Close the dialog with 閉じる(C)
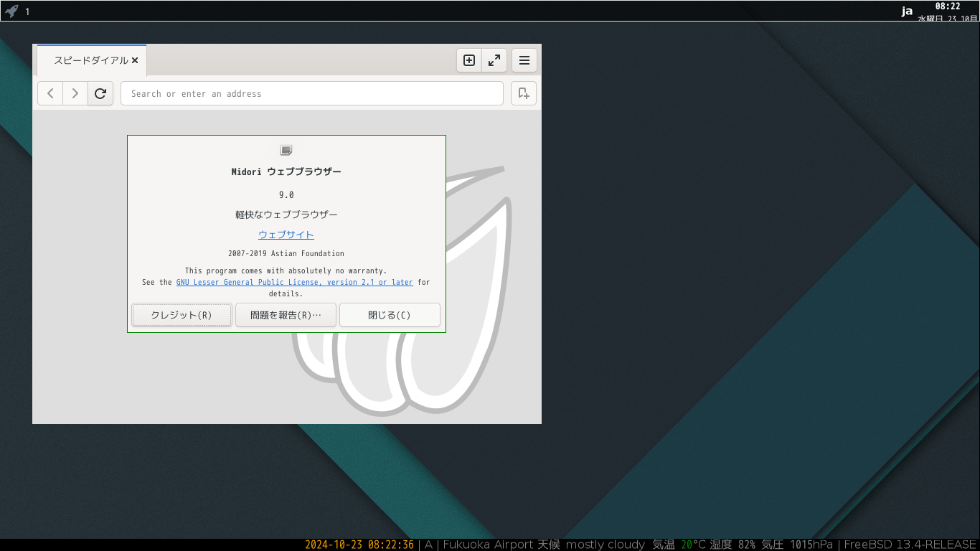Image resolution: width=980 pixels, height=551 pixels. point(390,315)
